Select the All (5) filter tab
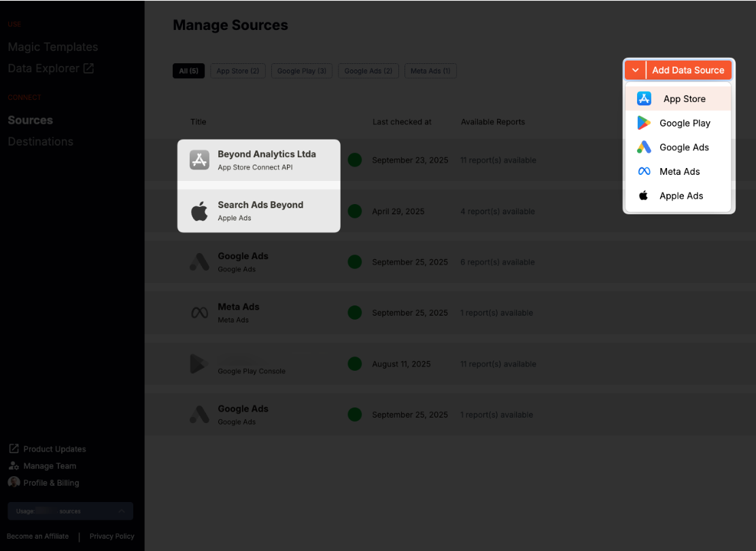756x551 pixels. [x=188, y=71]
